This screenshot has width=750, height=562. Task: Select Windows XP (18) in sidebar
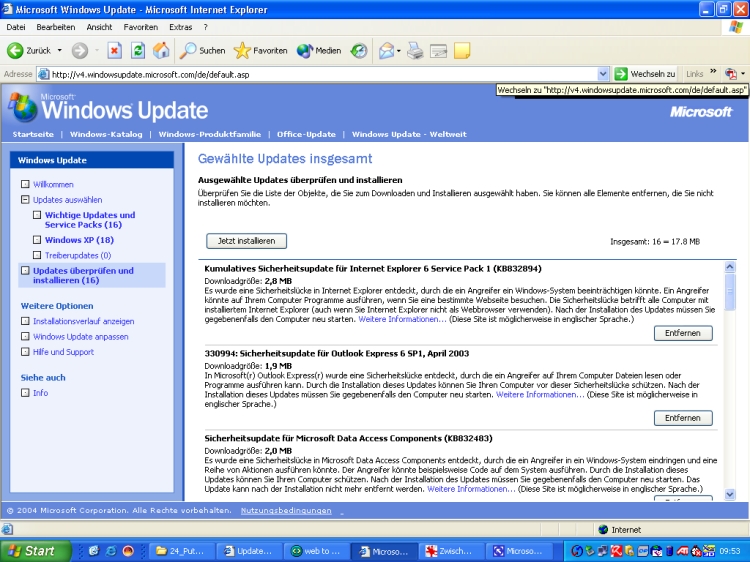coord(79,240)
